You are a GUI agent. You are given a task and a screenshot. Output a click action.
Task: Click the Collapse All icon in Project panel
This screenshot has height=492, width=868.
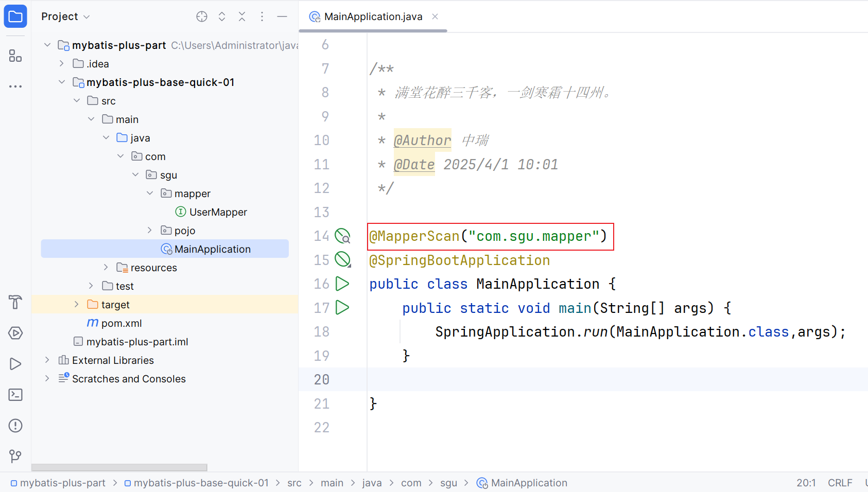tap(242, 16)
